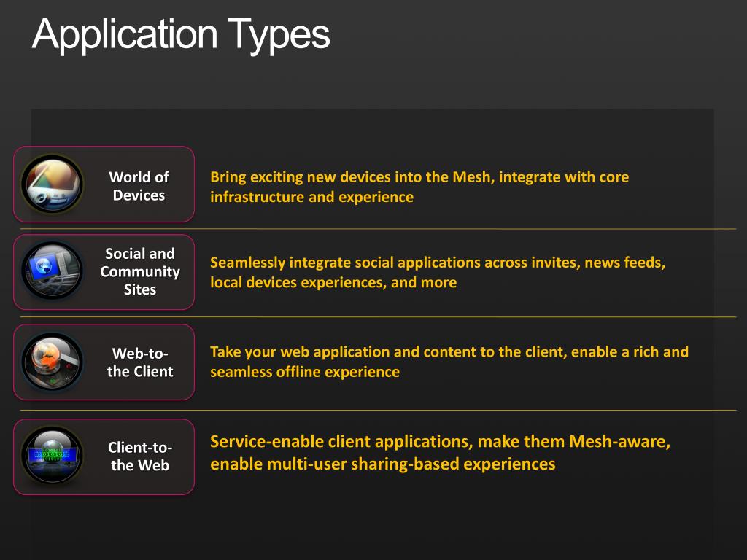Select the "Client-to-the Web" label

(x=140, y=456)
